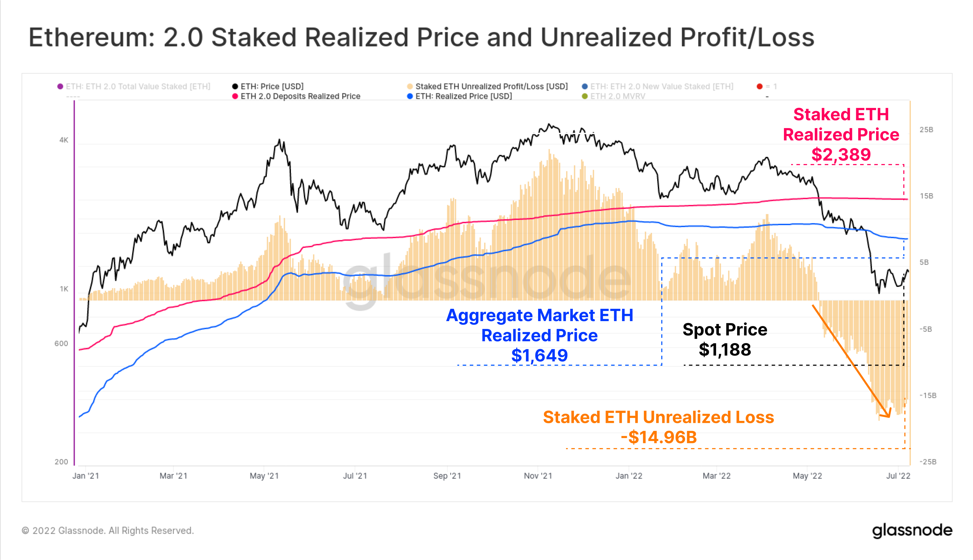Click the black ETH Price legend dot
The width and height of the screenshot is (973, 560).
[235, 86]
